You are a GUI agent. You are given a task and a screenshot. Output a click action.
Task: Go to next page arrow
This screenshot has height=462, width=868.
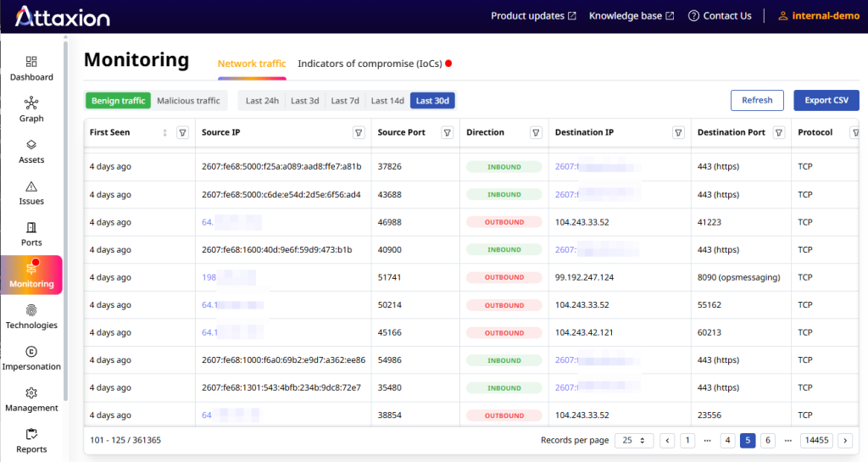[845, 441]
